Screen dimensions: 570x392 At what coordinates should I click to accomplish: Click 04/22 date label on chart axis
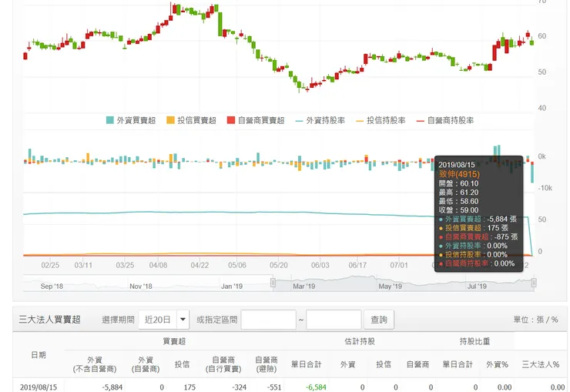[x=199, y=265]
